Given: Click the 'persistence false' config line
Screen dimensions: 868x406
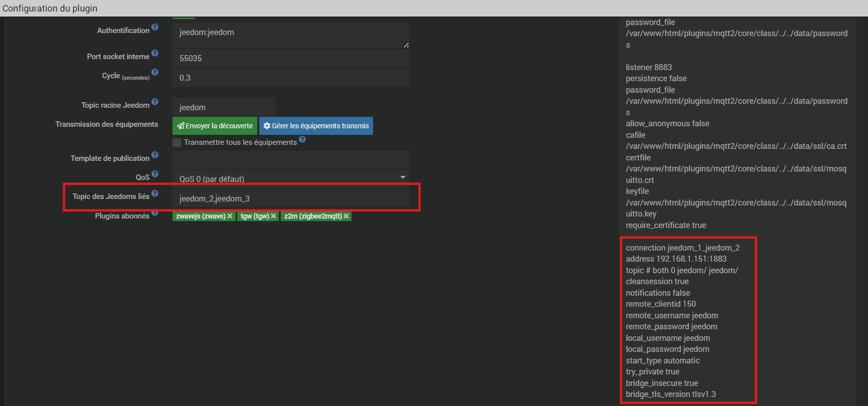Looking at the screenshot, I should click(x=656, y=78).
